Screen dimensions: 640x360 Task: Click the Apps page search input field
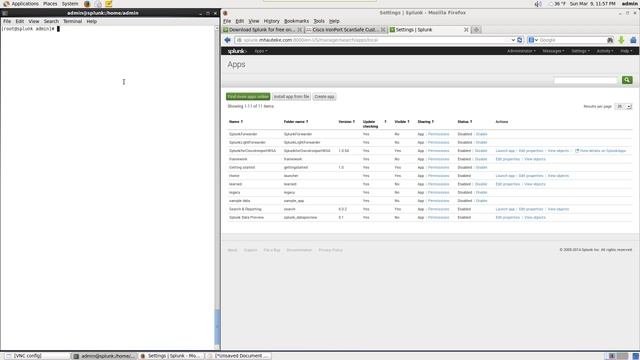tap(586, 80)
